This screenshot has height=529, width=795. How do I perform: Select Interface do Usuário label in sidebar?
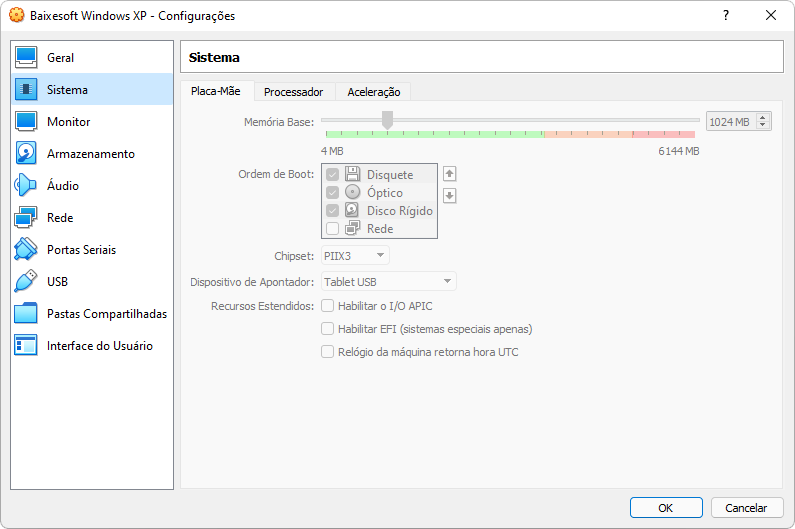[100, 346]
